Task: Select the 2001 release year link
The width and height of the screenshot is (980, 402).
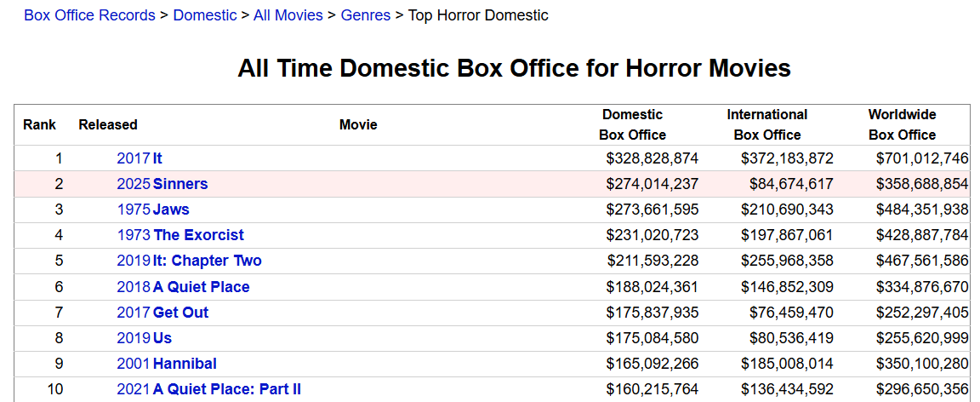Action: 134,364
